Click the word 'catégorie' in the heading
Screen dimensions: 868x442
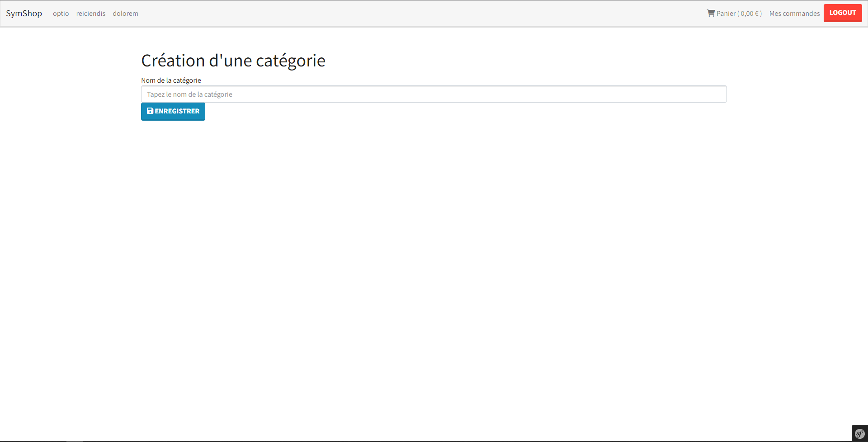pyautogui.click(x=291, y=61)
